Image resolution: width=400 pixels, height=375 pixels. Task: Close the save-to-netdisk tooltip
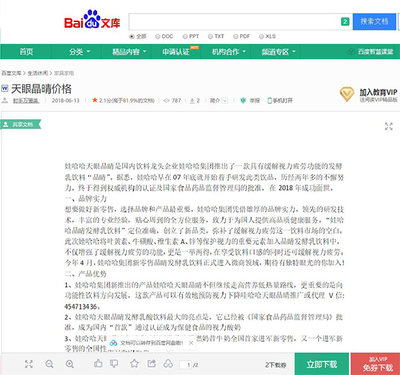click(191, 343)
